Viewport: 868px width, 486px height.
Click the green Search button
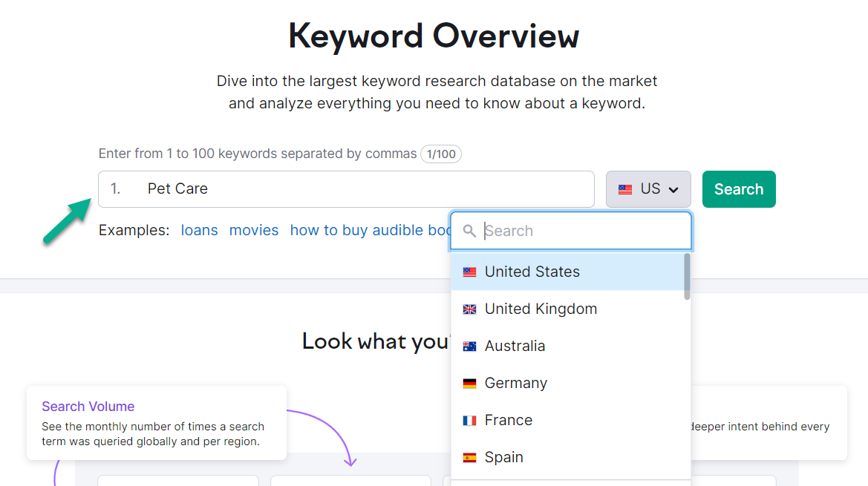(x=739, y=189)
